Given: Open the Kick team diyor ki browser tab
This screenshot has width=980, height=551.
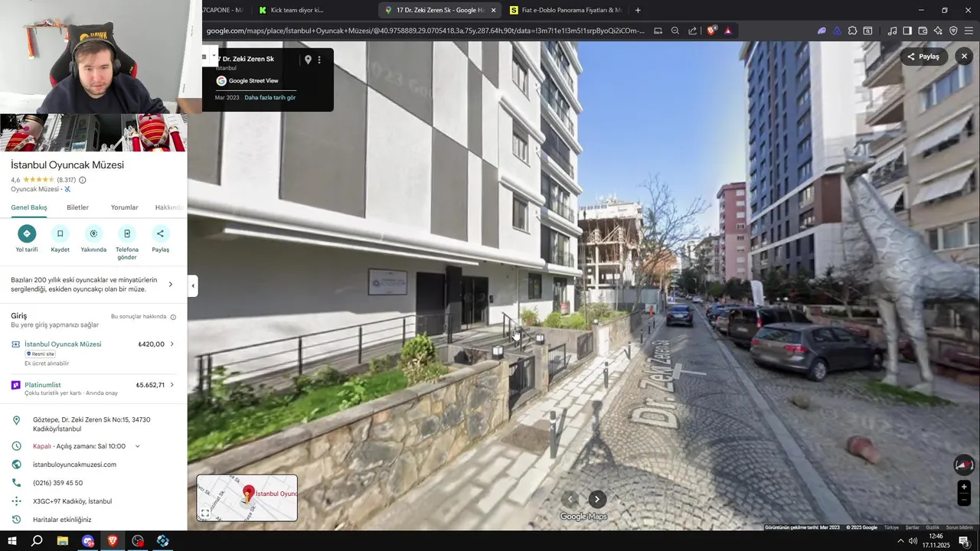Looking at the screenshot, I should tap(297, 10).
